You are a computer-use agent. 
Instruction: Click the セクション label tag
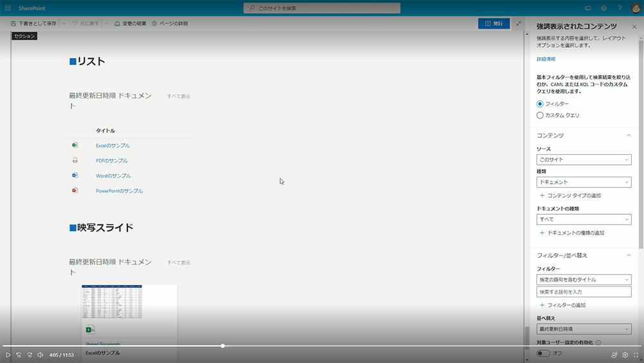click(24, 36)
